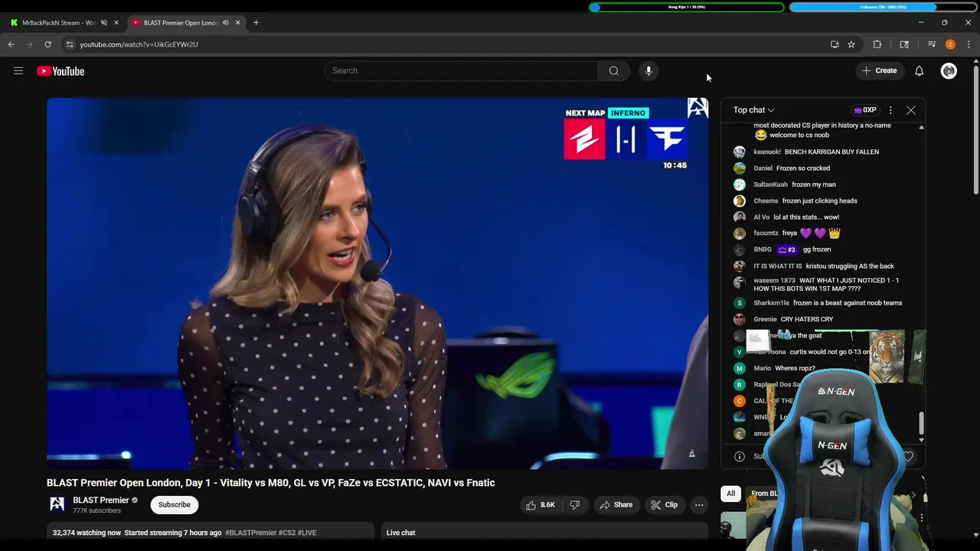This screenshot has height=551, width=980.
Task: Click the video title text
Action: click(x=271, y=483)
